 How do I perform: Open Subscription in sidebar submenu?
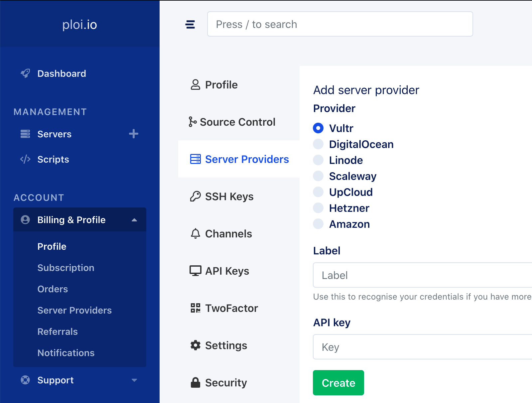66,268
